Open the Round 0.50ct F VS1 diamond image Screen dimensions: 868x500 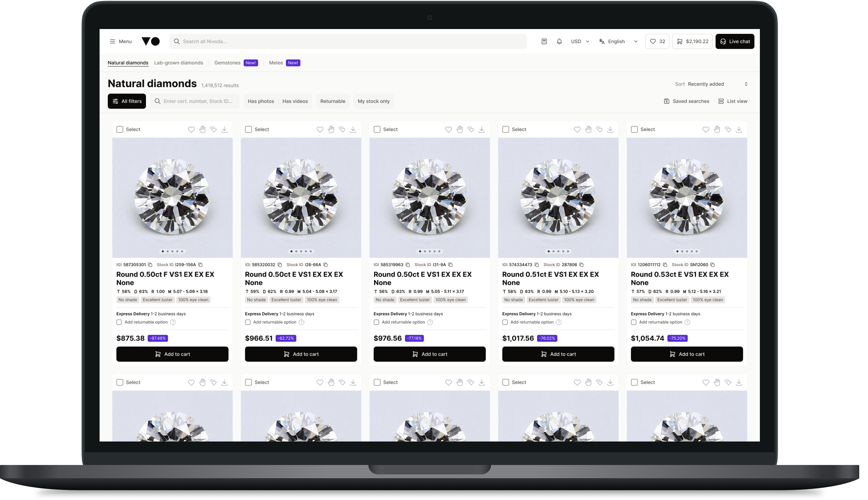[172, 198]
